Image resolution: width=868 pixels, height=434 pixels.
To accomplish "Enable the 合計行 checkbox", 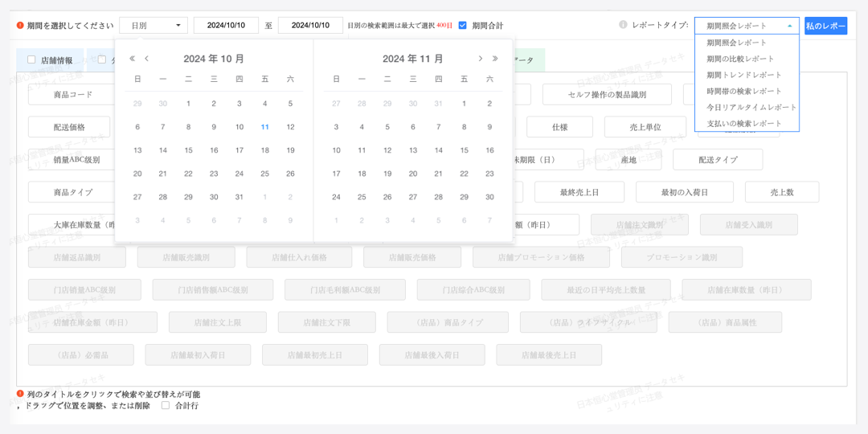I will (x=166, y=405).
